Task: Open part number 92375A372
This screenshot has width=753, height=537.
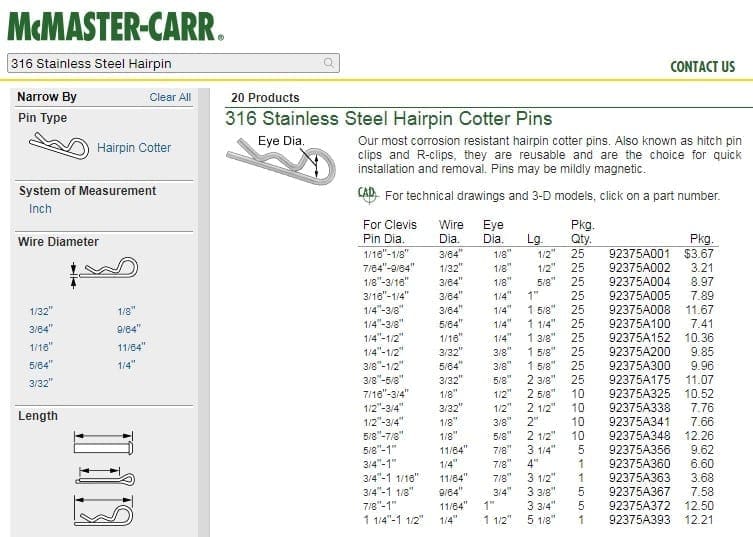Action: (639, 505)
